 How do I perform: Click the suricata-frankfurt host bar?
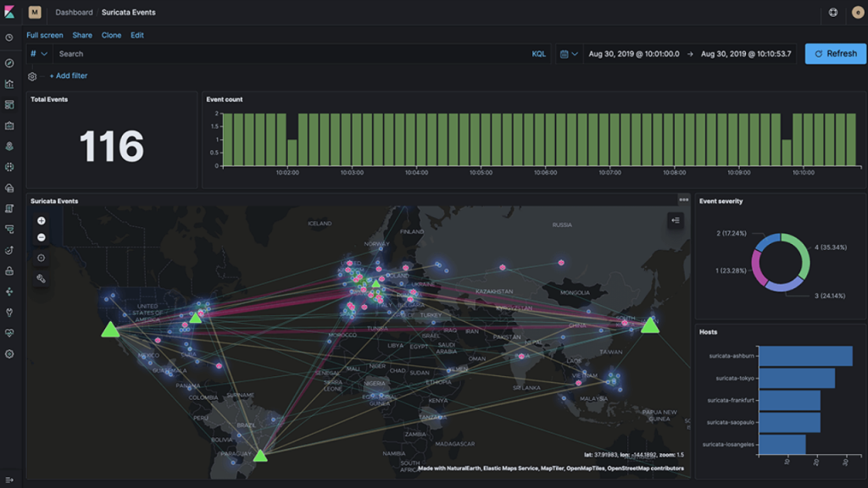tap(789, 400)
